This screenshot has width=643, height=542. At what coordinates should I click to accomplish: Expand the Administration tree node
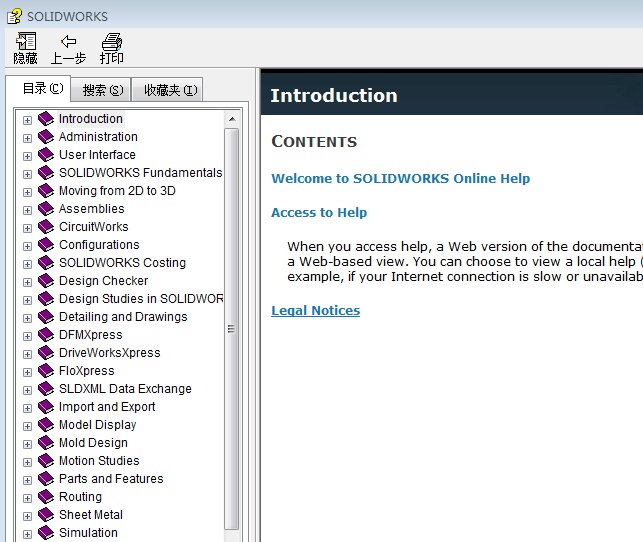click(x=27, y=139)
